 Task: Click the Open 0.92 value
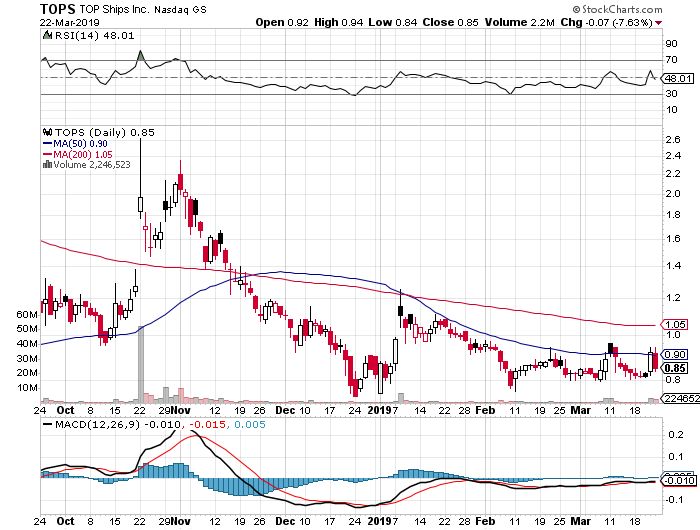pos(282,22)
